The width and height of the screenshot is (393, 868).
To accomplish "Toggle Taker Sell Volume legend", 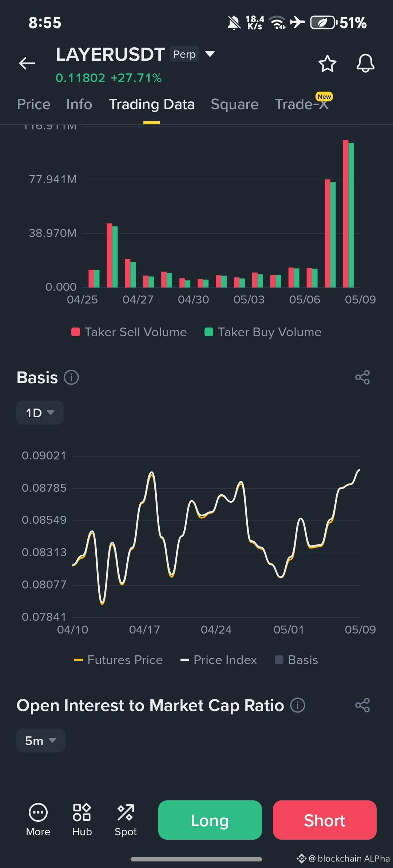I will coord(129,332).
